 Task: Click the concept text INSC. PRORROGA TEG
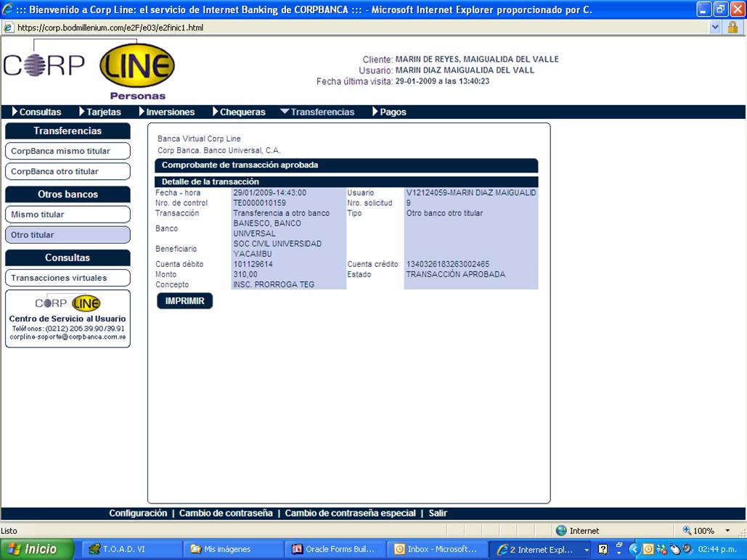[274, 284]
